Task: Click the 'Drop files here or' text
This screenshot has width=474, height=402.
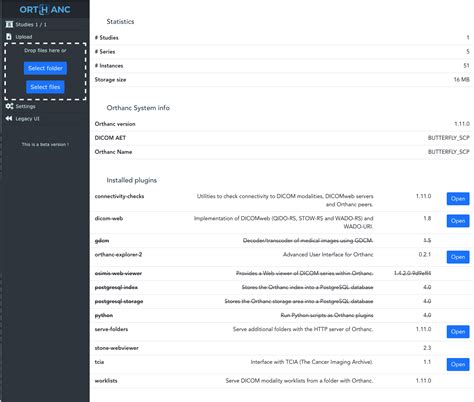Action: 45,51
